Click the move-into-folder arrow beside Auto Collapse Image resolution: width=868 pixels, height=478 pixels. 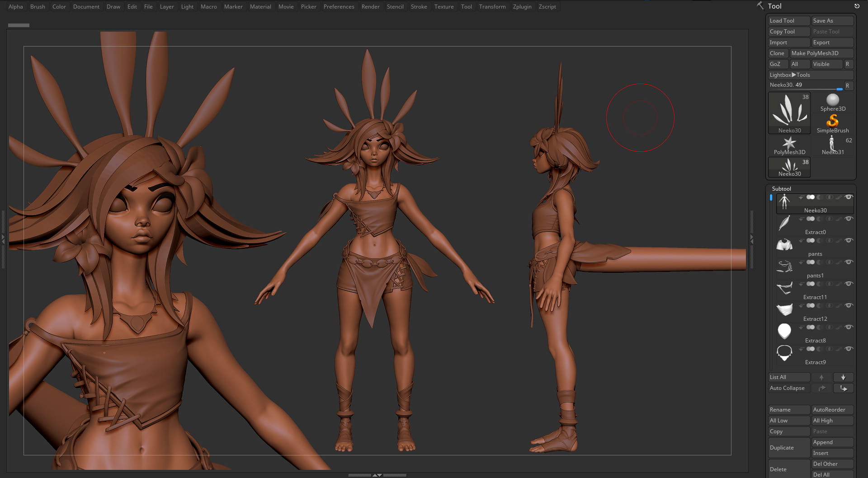click(821, 388)
